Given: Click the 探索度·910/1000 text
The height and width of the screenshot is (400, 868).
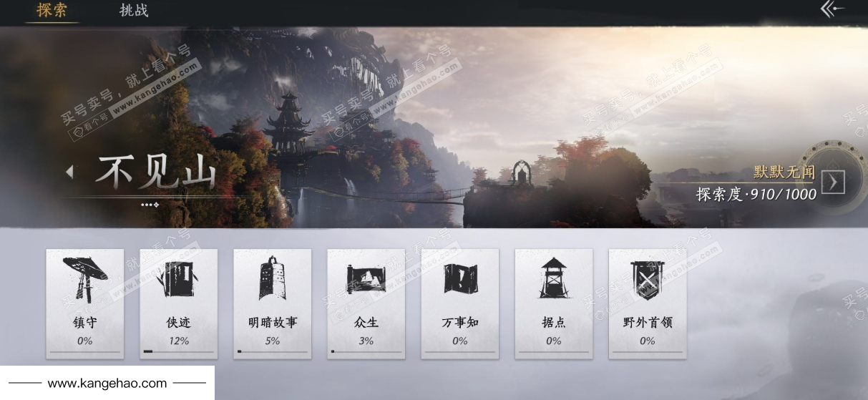Looking at the screenshot, I should [x=756, y=193].
